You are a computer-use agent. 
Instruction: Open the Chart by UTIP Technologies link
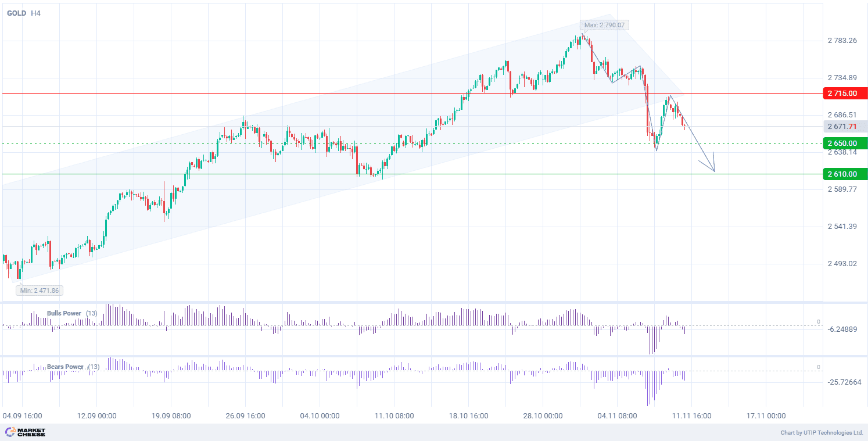[x=822, y=432]
